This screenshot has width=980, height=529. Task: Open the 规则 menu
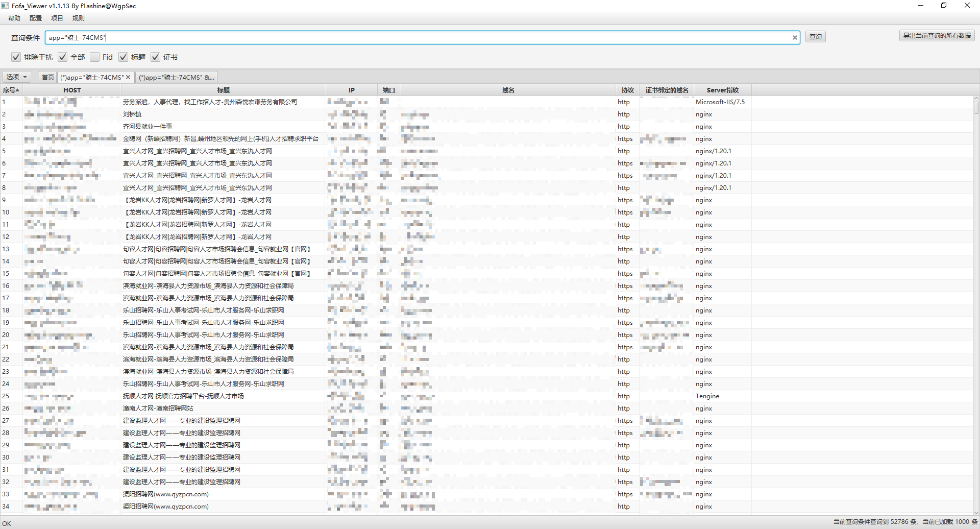(x=78, y=18)
